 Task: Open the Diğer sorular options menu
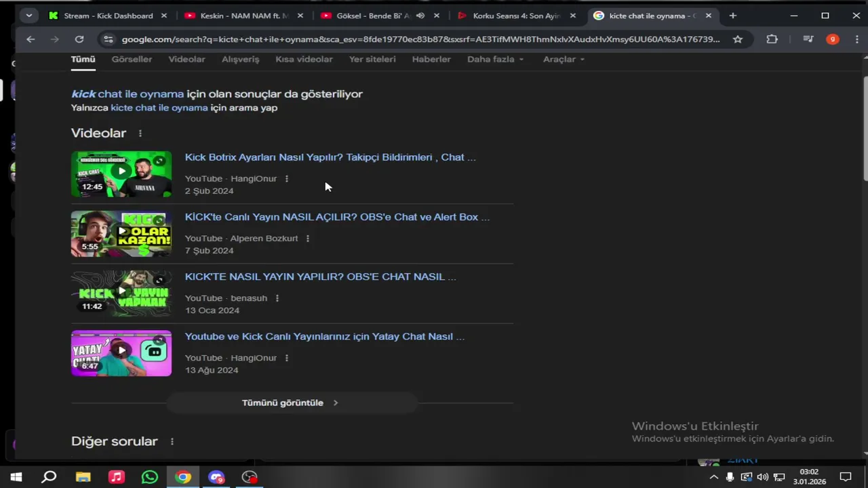pyautogui.click(x=172, y=442)
